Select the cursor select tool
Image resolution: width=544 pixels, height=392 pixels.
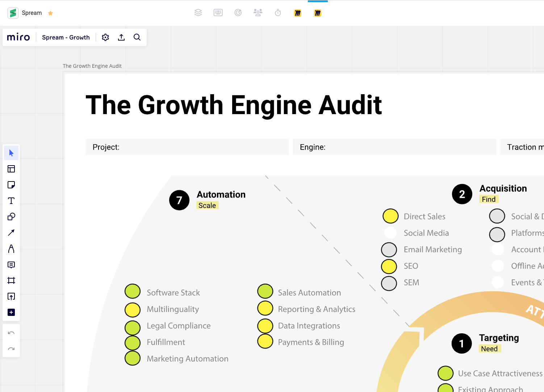tap(11, 153)
